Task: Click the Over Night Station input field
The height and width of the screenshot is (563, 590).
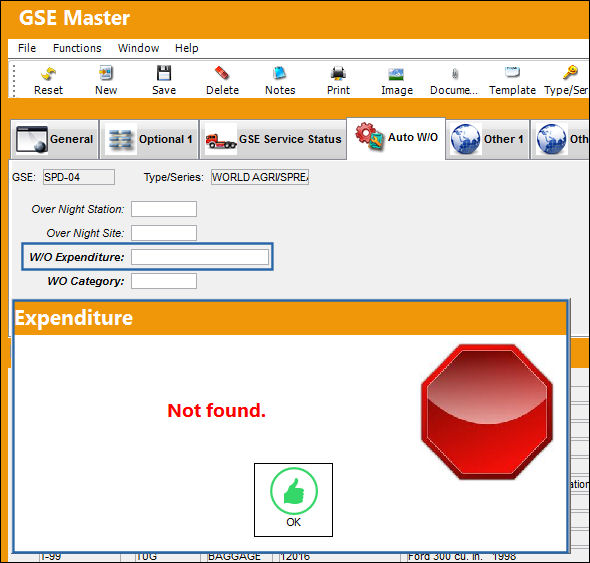Action: (x=164, y=209)
